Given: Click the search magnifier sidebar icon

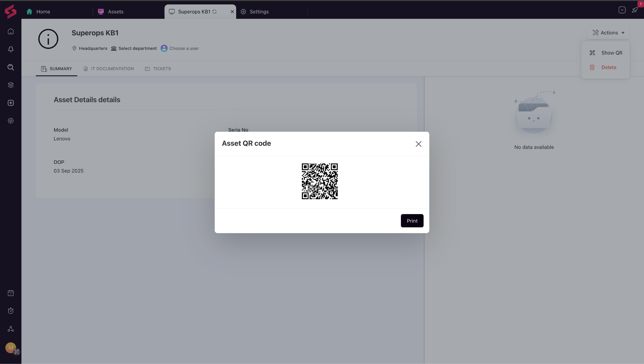Looking at the screenshot, I should point(11,67).
